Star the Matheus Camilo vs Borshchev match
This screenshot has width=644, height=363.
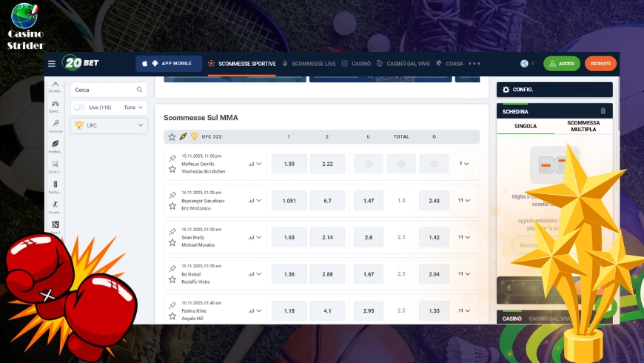tap(172, 169)
